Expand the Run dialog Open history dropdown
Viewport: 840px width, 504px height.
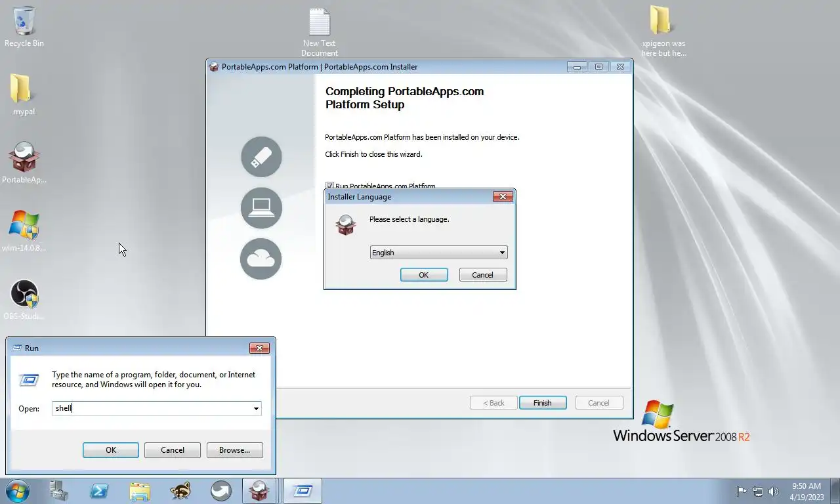(256, 409)
